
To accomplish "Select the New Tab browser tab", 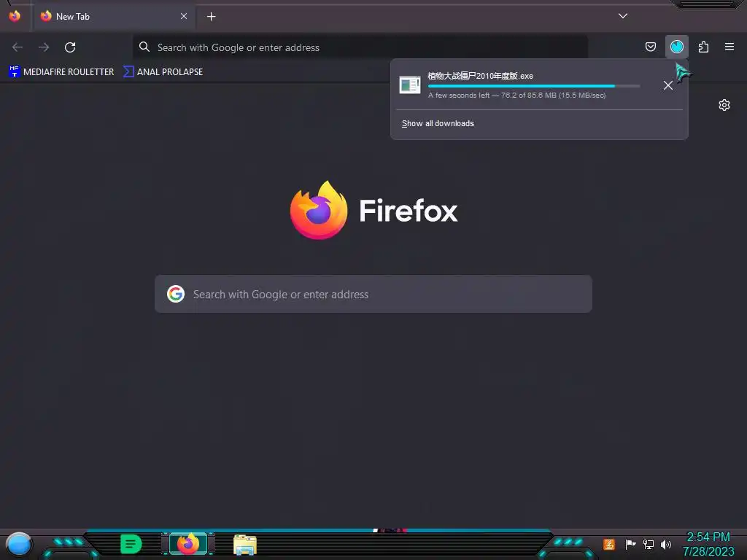I will click(113, 17).
